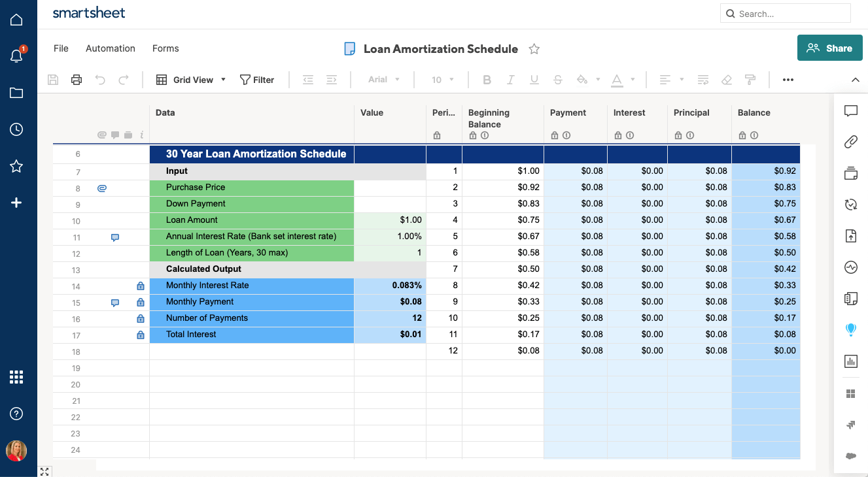Toggle italic formatting

(511, 80)
